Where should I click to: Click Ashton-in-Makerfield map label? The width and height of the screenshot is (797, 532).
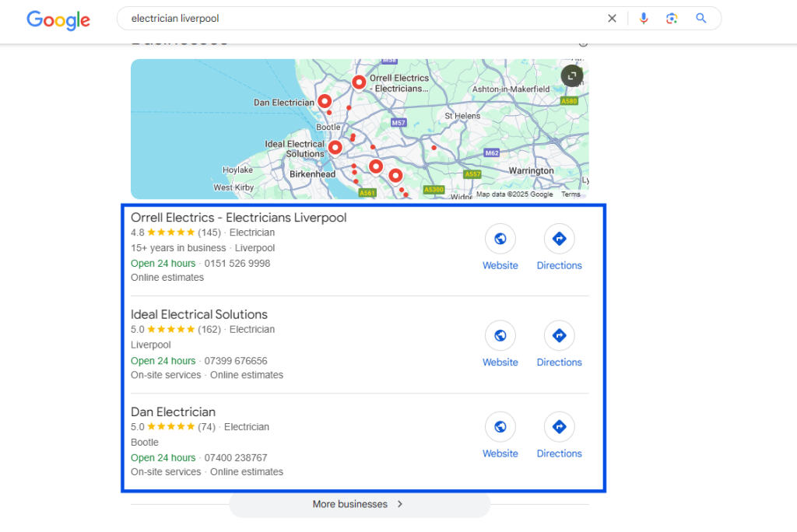point(511,89)
